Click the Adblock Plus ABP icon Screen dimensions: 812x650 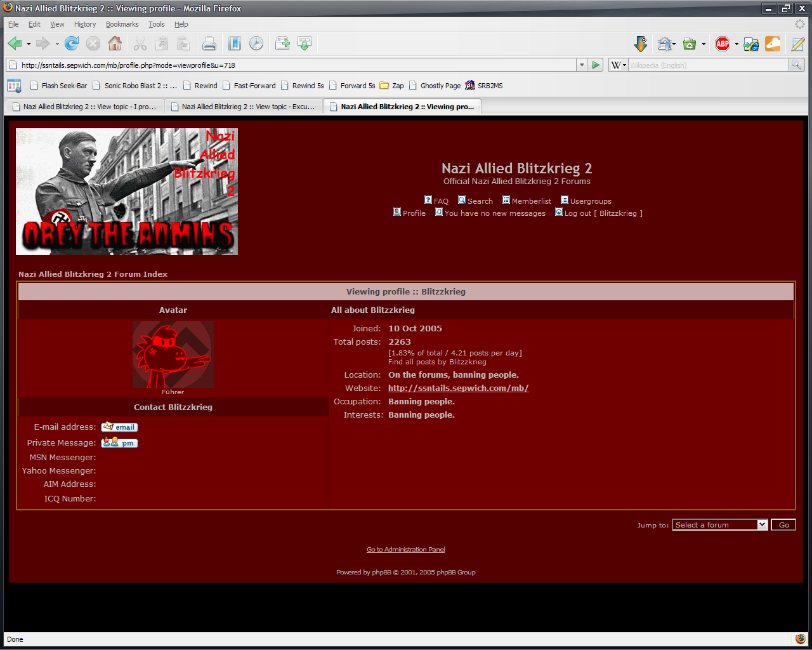pos(722,43)
